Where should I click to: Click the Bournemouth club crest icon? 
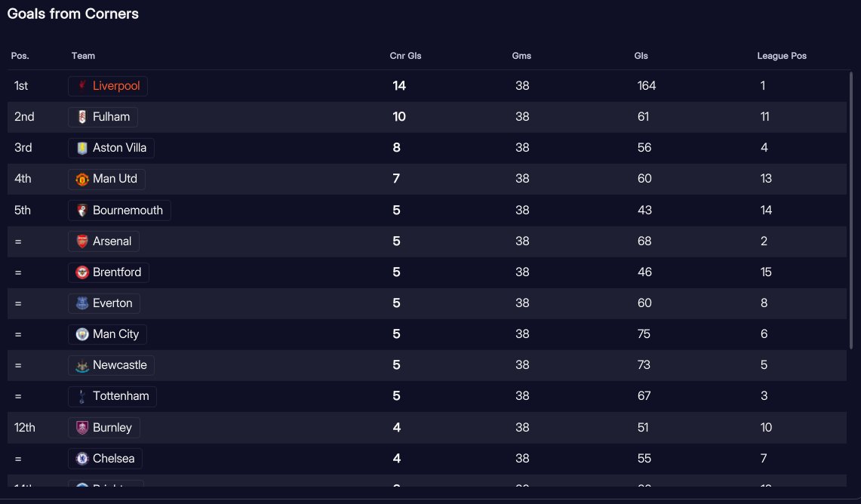pos(81,211)
